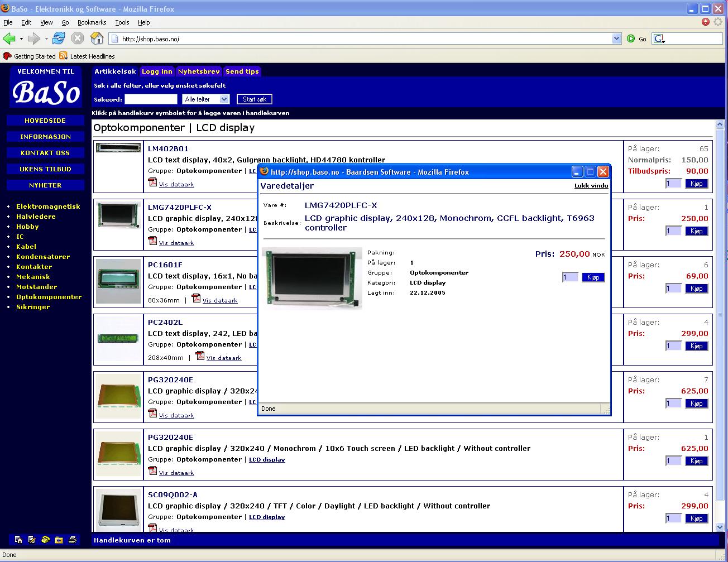Click Vis dataark for the second PG320240E
Viewport: 728px width, 562px height.
tap(176, 473)
